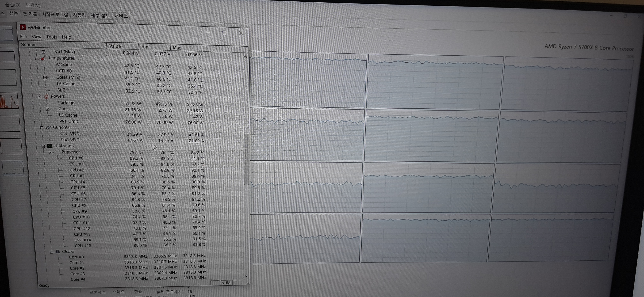The height and width of the screenshot is (297, 644).
Task: Switch to the 세부 정보 tab in Task Manager
Action: [100, 15]
